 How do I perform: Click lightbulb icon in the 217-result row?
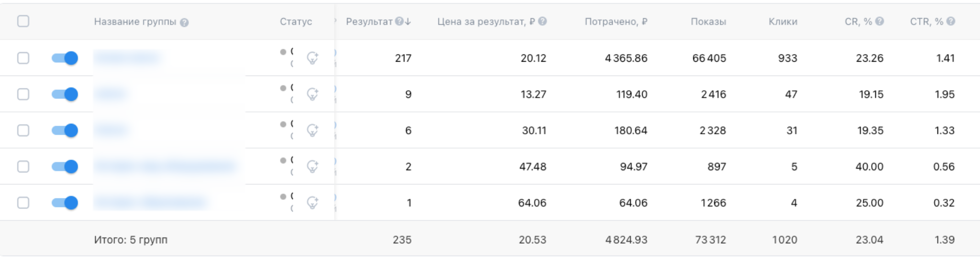[312, 58]
